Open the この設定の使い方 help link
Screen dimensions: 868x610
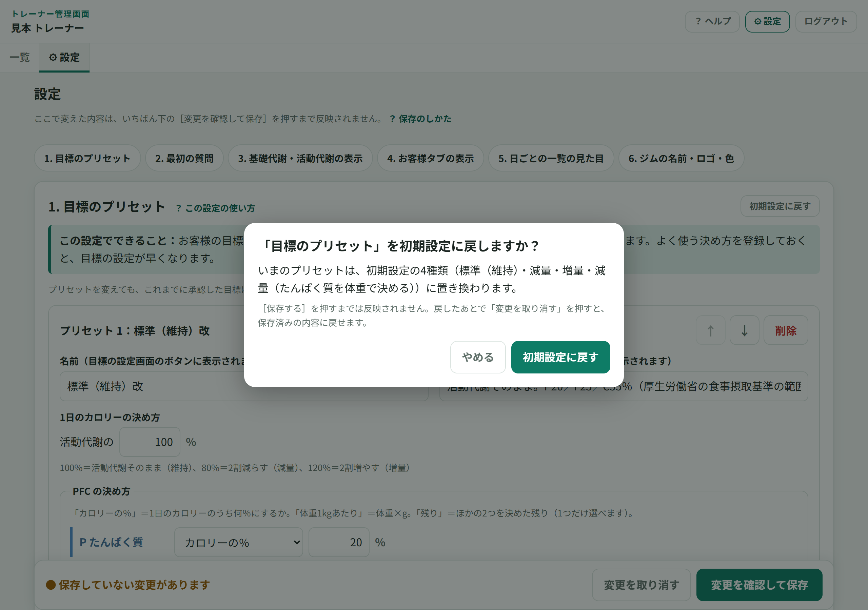[x=216, y=208]
